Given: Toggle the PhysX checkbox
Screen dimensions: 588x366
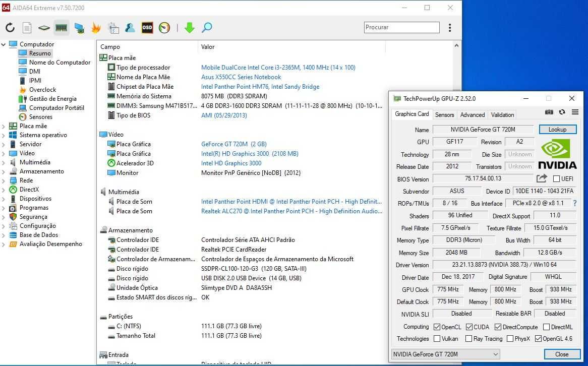Looking at the screenshot, I should 510,339.
